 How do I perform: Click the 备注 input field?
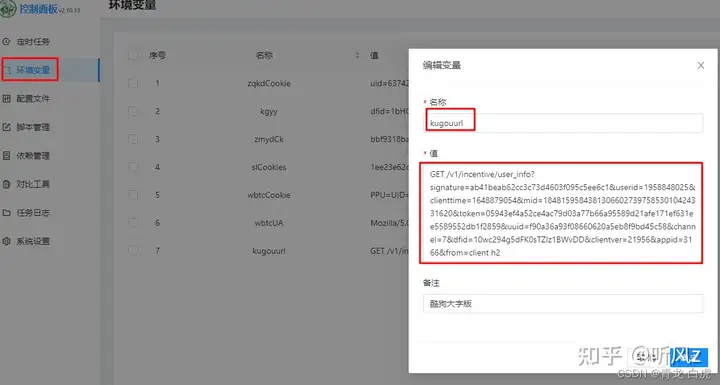tap(563, 304)
